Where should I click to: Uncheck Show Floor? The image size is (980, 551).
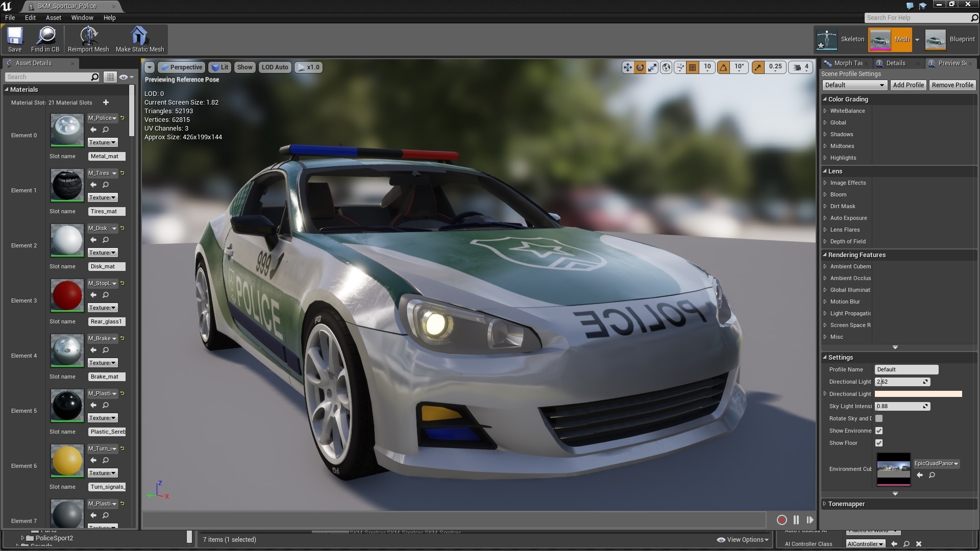coord(879,443)
